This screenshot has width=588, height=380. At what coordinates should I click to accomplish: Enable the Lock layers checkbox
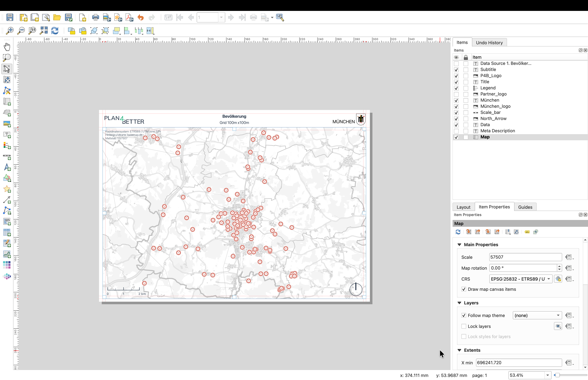pyautogui.click(x=464, y=326)
